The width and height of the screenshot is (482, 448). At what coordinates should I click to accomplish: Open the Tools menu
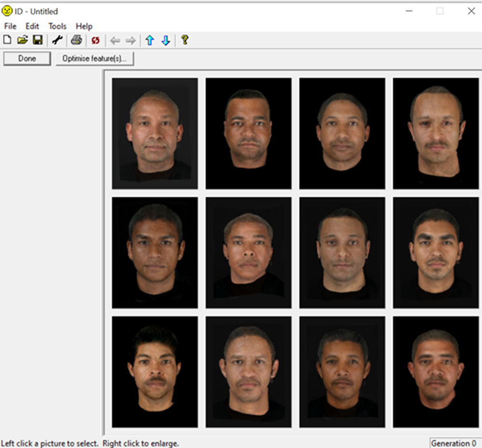(x=57, y=26)
